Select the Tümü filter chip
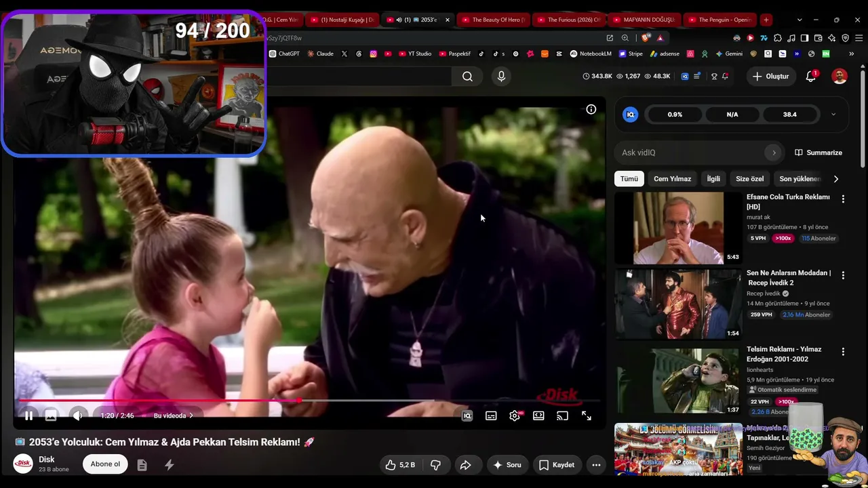 click(629, 179)
